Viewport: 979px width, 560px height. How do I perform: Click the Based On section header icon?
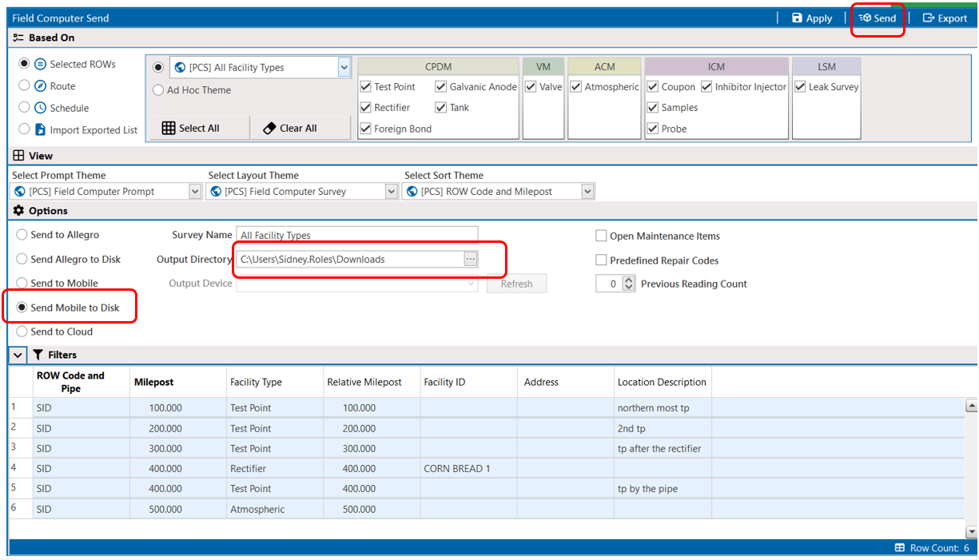pos(18,38)
